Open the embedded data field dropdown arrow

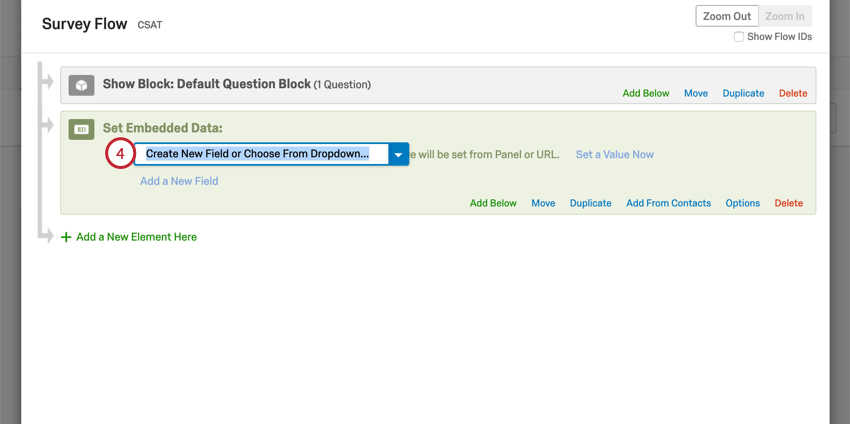398,155
